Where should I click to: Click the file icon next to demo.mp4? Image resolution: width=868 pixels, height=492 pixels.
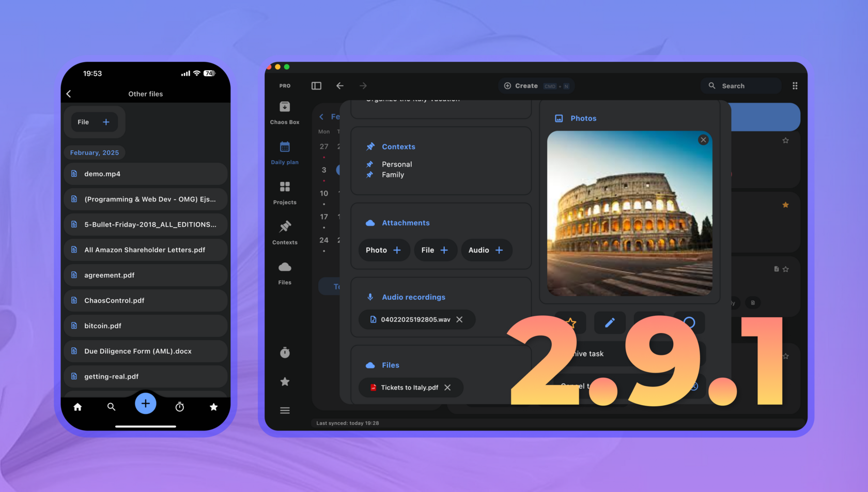pos(74,174)
